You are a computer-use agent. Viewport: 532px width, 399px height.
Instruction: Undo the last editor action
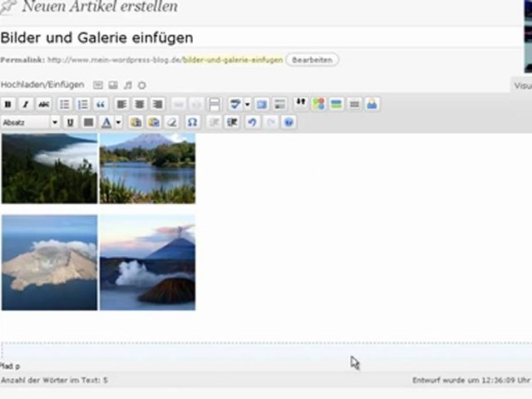pos(251,122)
